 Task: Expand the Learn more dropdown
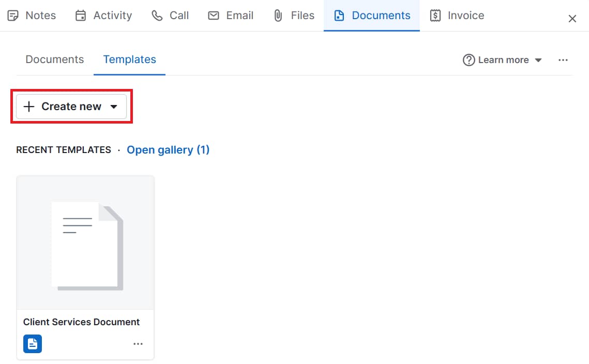538,60
